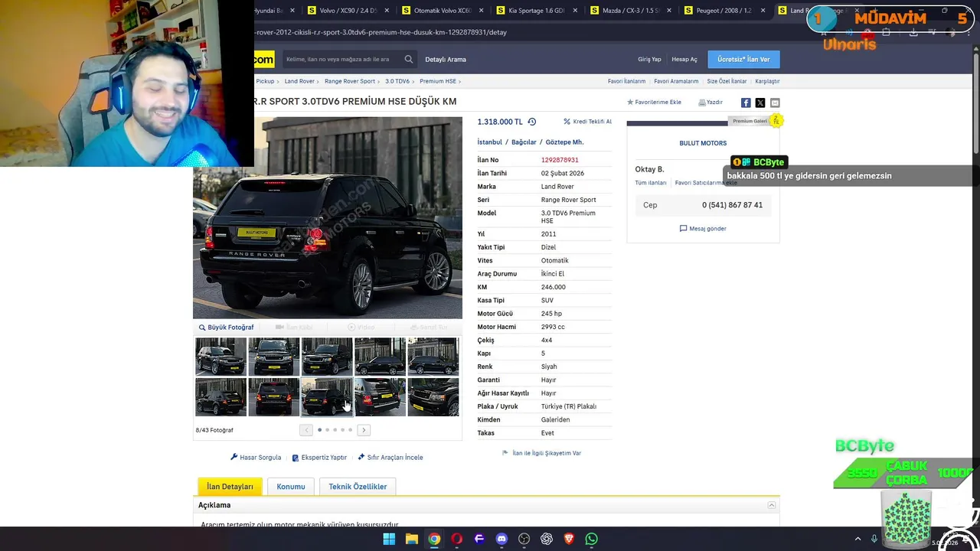Click Hesap Aç link
Viewport: 980px width, 551px height.
pyautogui.click(x=684, y=59)
